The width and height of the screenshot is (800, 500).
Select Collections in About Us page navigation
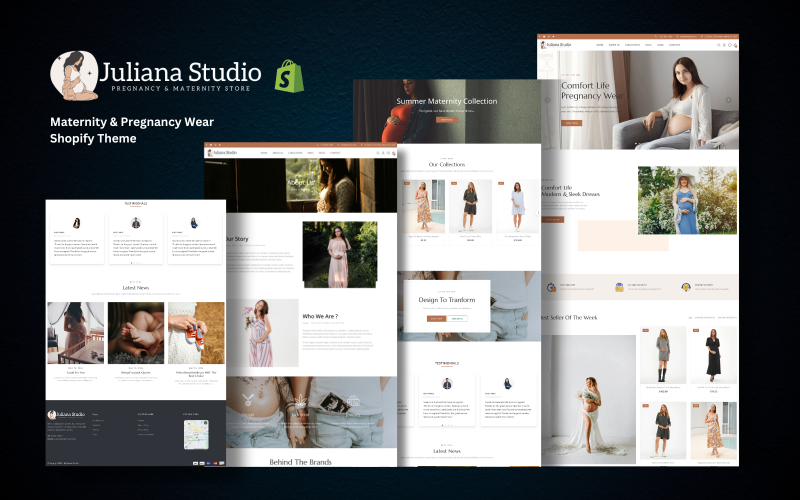[x=295, y=153]
